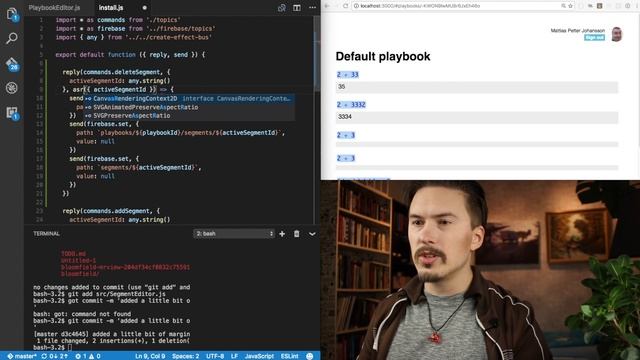Select the TERMINAL panel tab
The width and height of the screenshot is (640, 360).
tap(47, 233)
